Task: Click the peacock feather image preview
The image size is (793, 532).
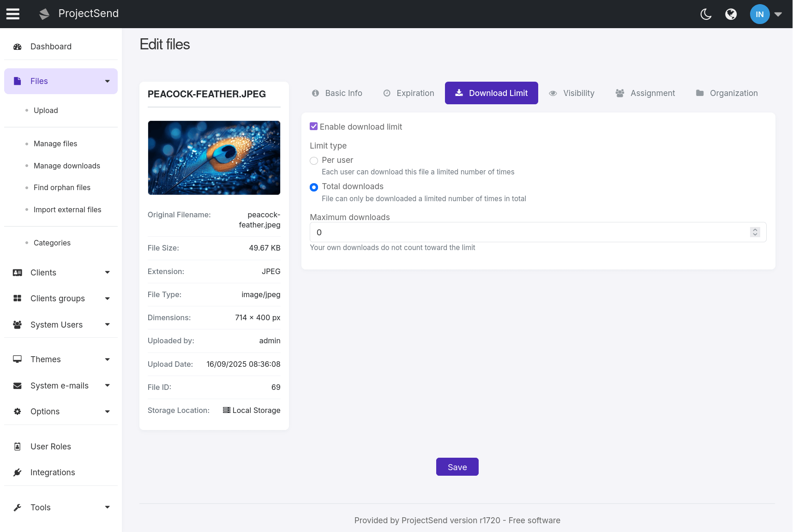Action: click(214, 157)
